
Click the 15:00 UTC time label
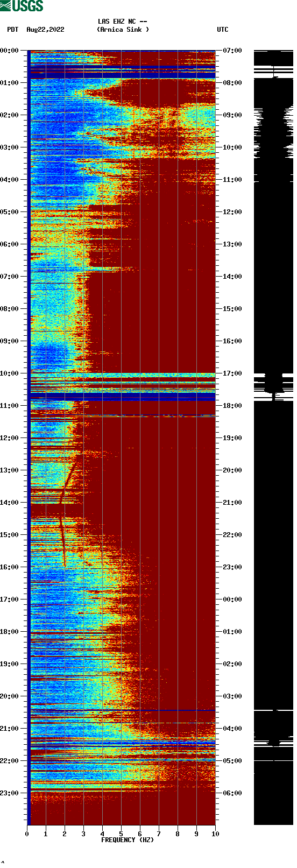[x=232, y=309]
